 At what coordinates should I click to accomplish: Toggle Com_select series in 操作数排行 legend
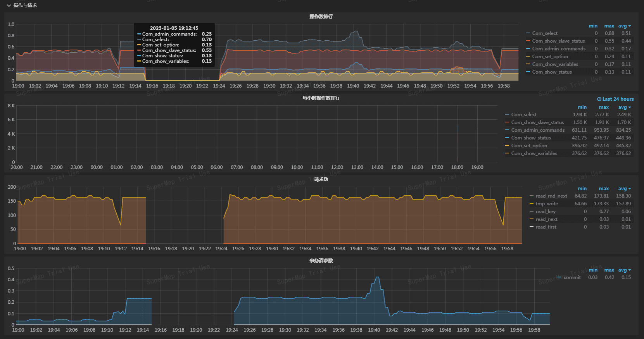545,33
